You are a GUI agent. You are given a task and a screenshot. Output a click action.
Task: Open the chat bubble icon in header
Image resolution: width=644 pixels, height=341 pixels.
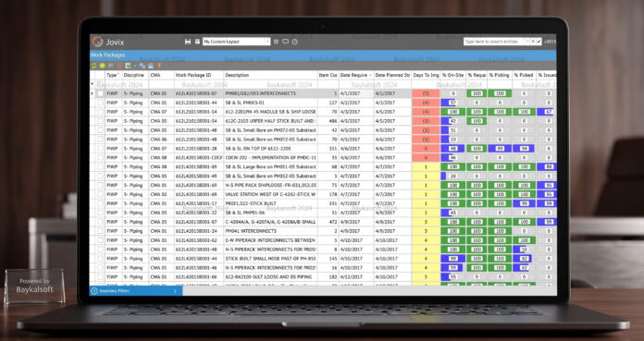click(x=285, y=42)
